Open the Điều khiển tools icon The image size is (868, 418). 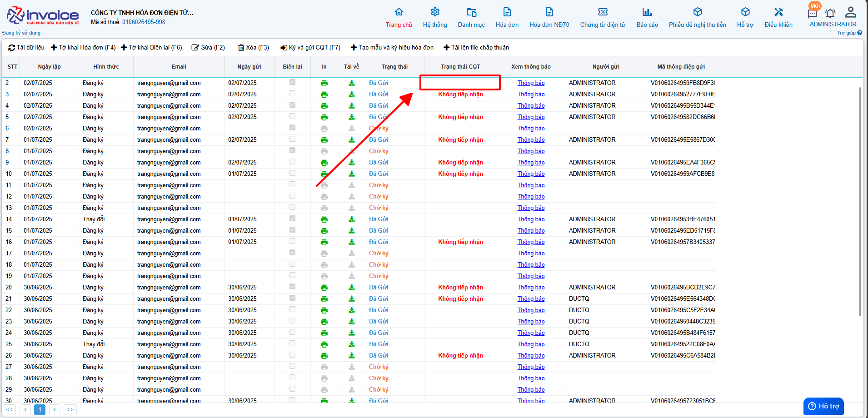[x=778, y=12]
